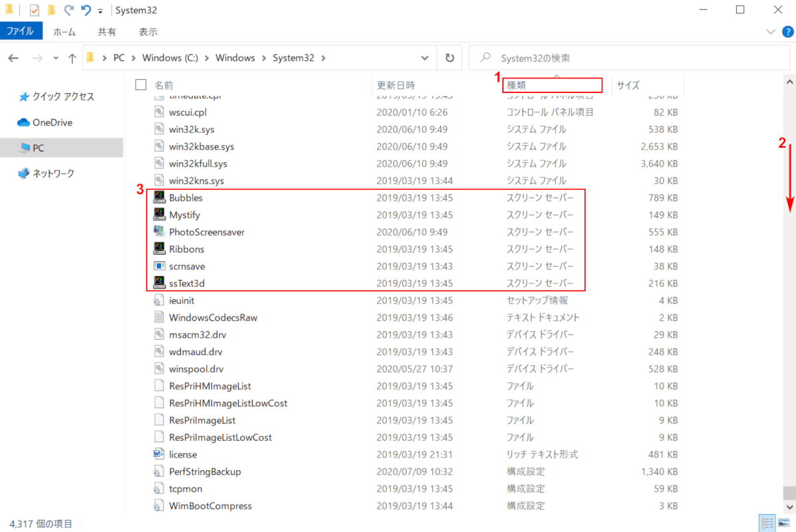
Task: Tick the select-all checkbox beside 名前 header
Action: tap(140, 84)
